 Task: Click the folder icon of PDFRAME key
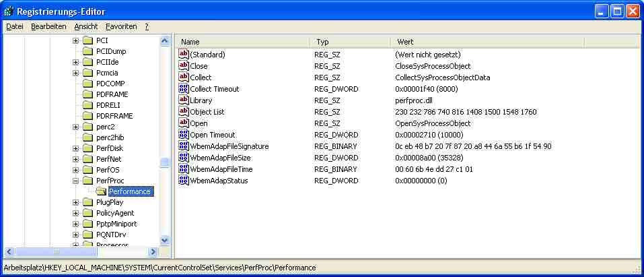[x=87, y=94]
